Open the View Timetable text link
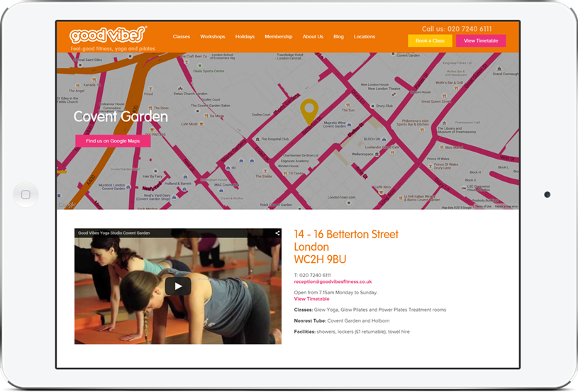This screenshot has height=392, width=578. point(311,299)
